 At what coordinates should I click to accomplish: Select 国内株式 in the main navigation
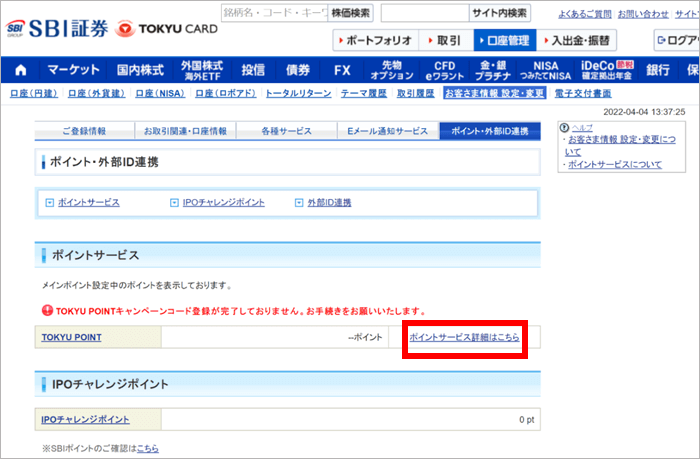click(140, 70)
